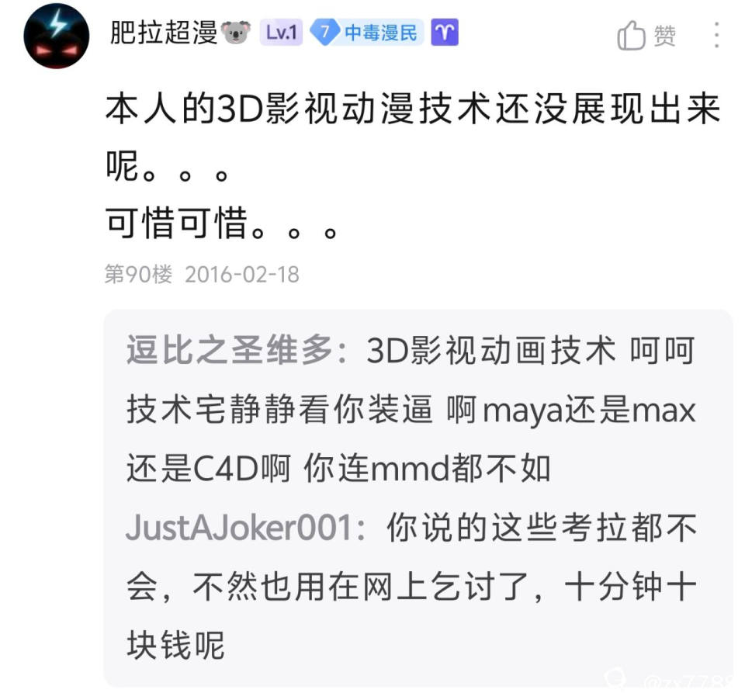The width and height of the screenshot is (745, 700).
Task: Open 逗比之圣维多 commenter profile
Action: (229, 350)
